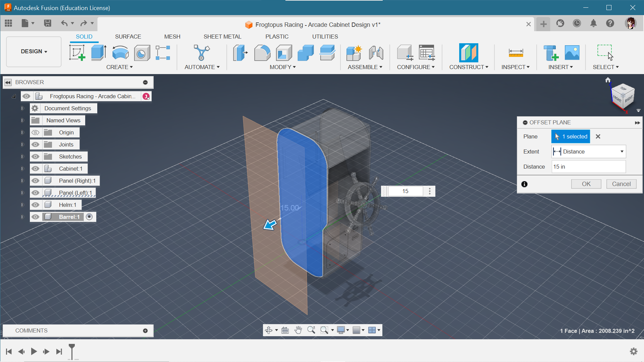Screen dimensions: 644x362
Task: Click the Configure Model icon
Action: point(405,53)
